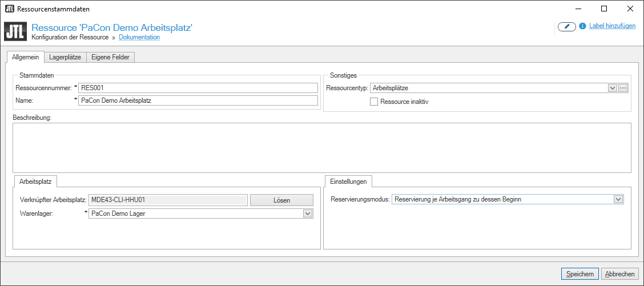Open the Eigene Felder tab
The width and height of the screenshot is (644, 286).
[110, 57]
